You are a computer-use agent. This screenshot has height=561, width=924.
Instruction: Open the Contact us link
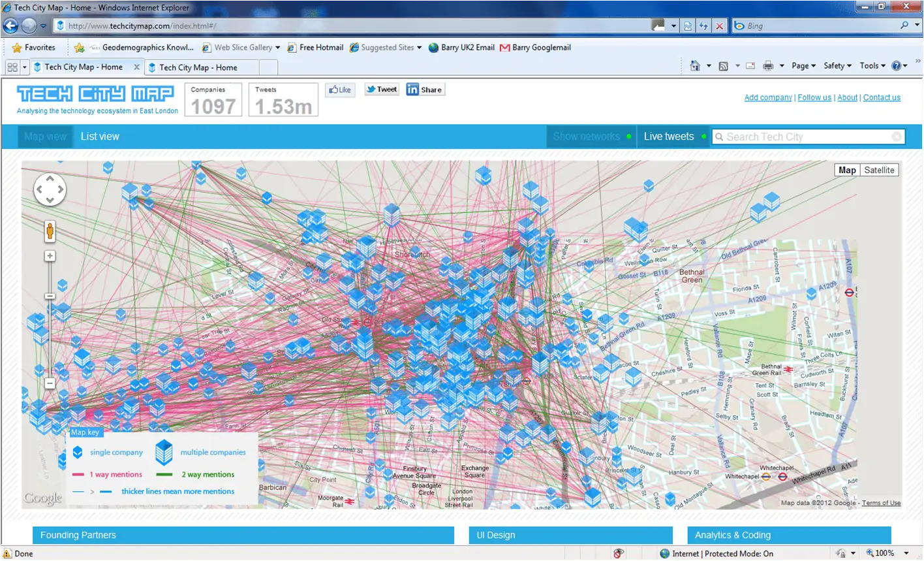click(x=882, y=97)
